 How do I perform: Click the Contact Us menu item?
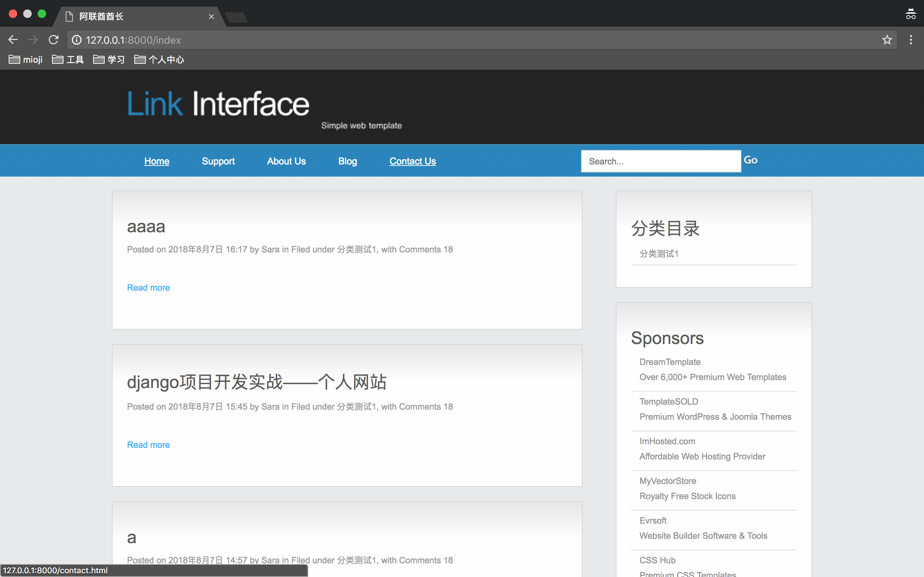pos(413,161)
